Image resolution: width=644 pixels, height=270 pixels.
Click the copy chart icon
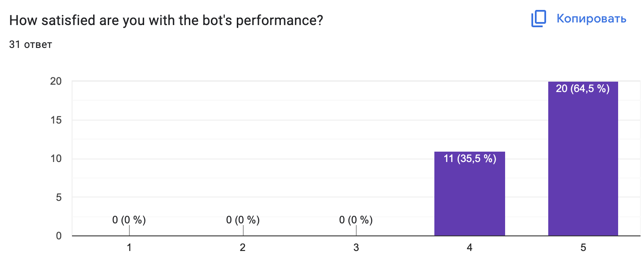point(539,19)
